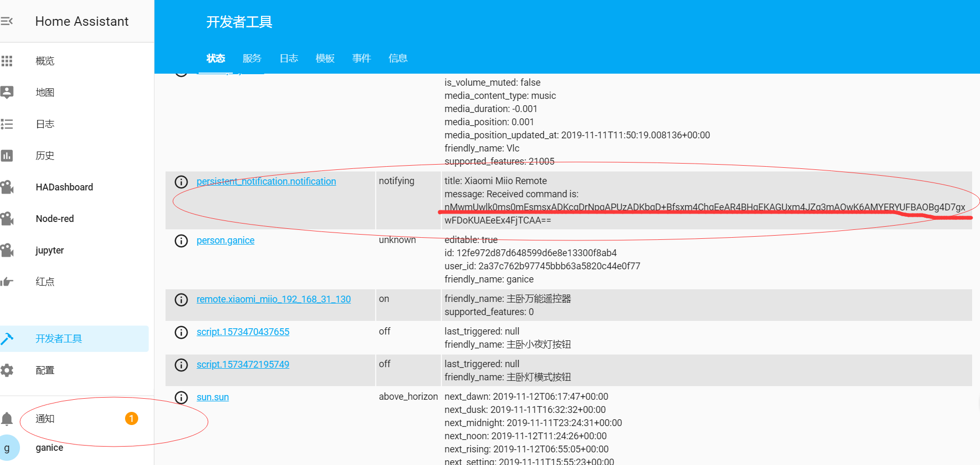
Task: Open the ganice user avatar
Action: (7, 448)
